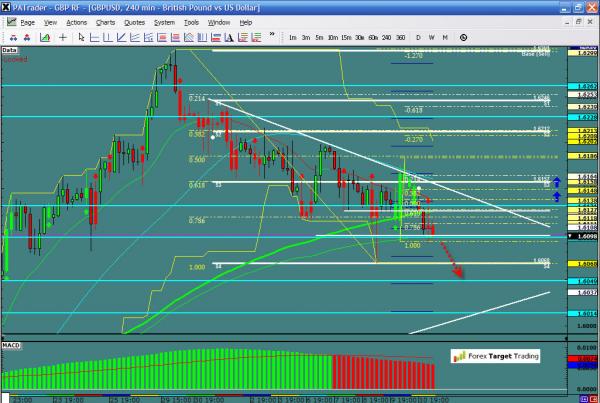Select the second red band tool with pink fill
600x403 pixels.
pyautogui.click(x=175, y=38)
